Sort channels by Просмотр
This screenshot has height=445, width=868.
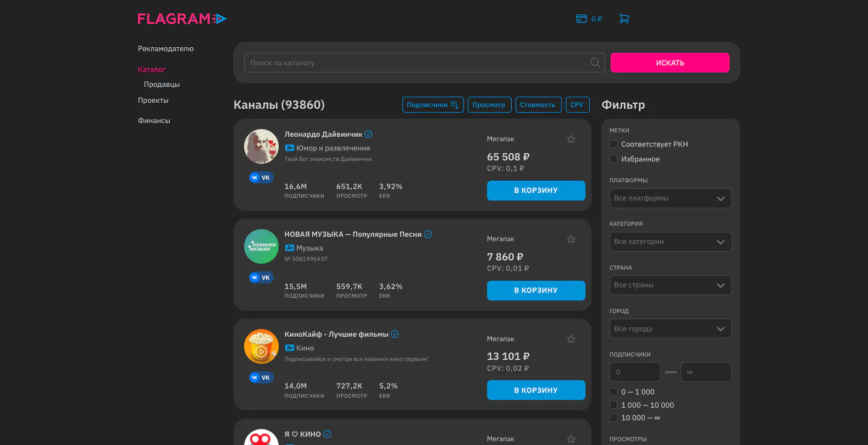coord(490,105)
